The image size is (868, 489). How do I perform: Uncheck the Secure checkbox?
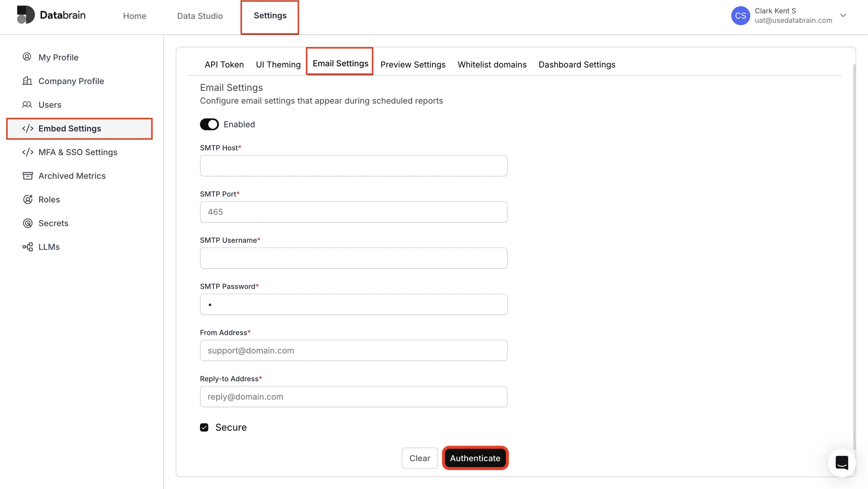(204, 428)
